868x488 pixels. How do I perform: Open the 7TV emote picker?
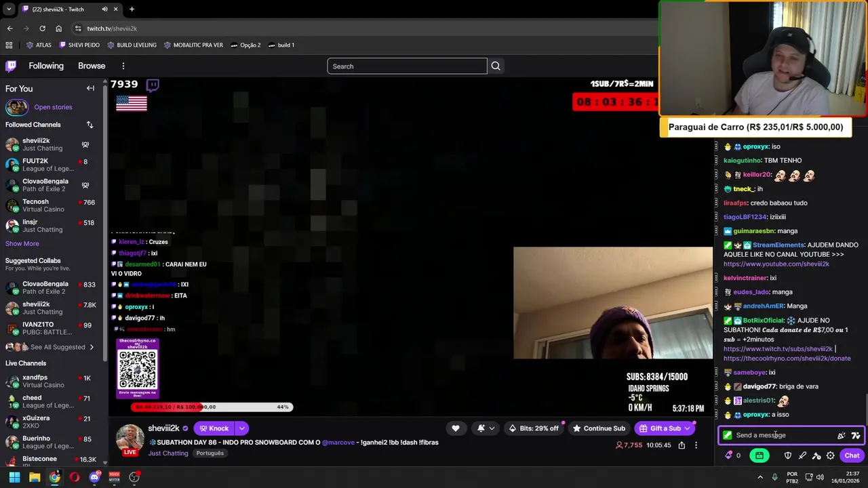point(856,435)
